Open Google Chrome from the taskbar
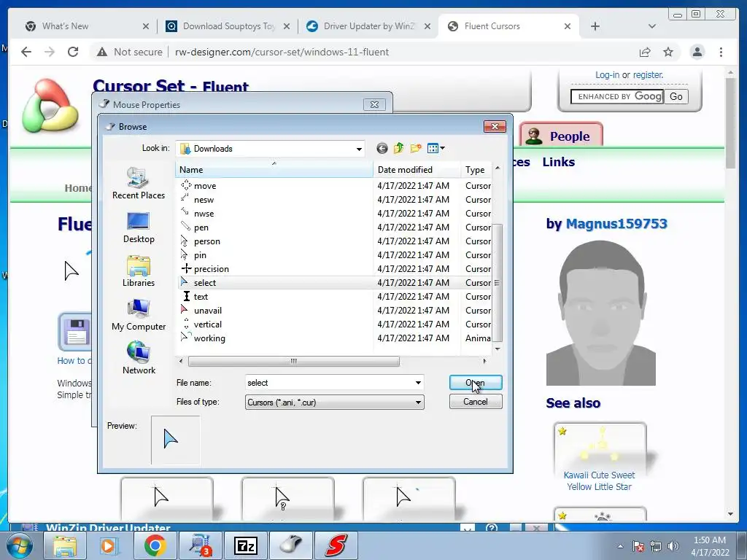This screenshot has height=560, width=747. (x=155, y=545)
